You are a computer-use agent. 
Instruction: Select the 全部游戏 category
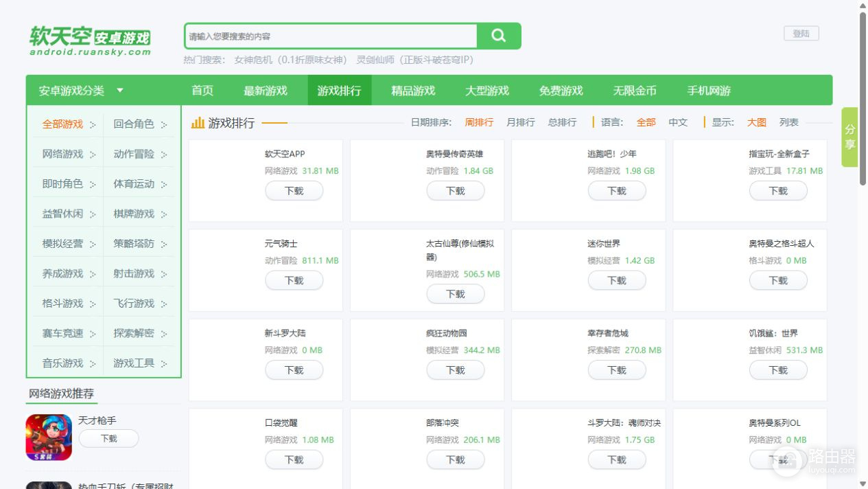pos(63,124)
